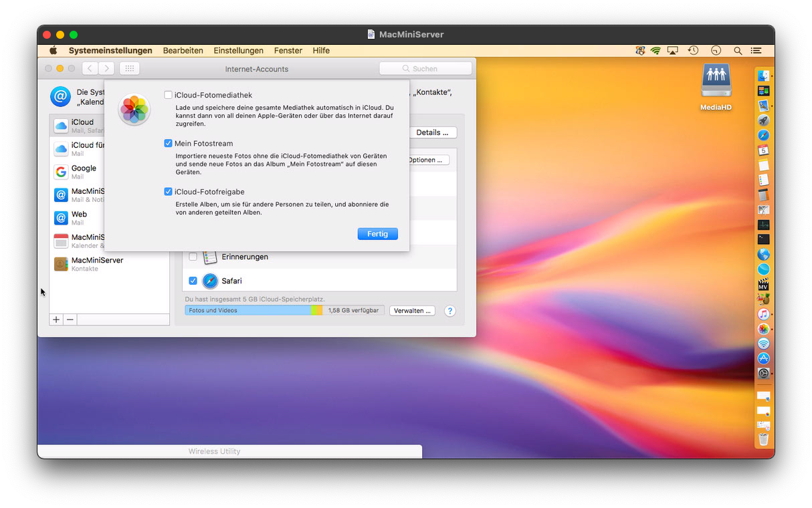Open Spotlight search magnifier in menu bar
The image size is (812, 508).
[x=738, y=51]
